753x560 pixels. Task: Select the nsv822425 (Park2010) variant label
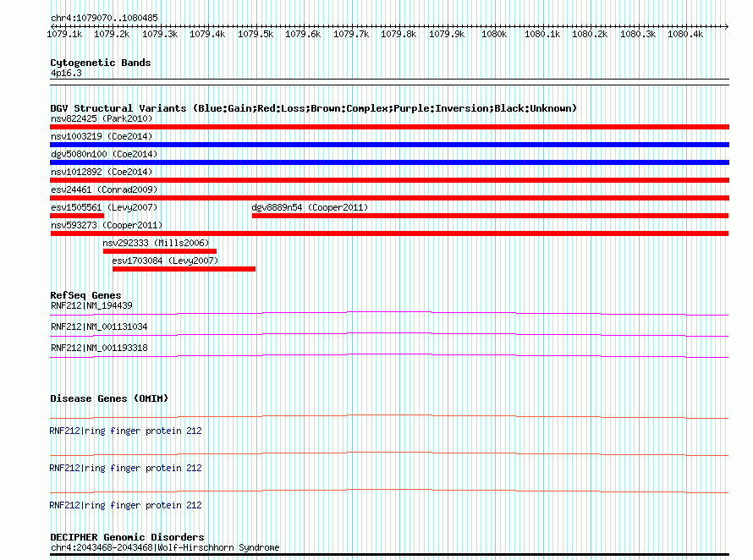tap(102, 118)
